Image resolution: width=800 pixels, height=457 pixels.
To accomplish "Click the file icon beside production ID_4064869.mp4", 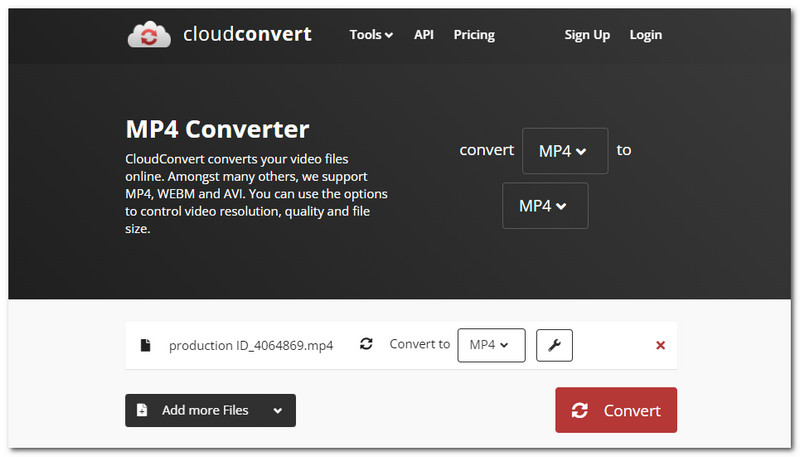I will [x=145, y=345].
